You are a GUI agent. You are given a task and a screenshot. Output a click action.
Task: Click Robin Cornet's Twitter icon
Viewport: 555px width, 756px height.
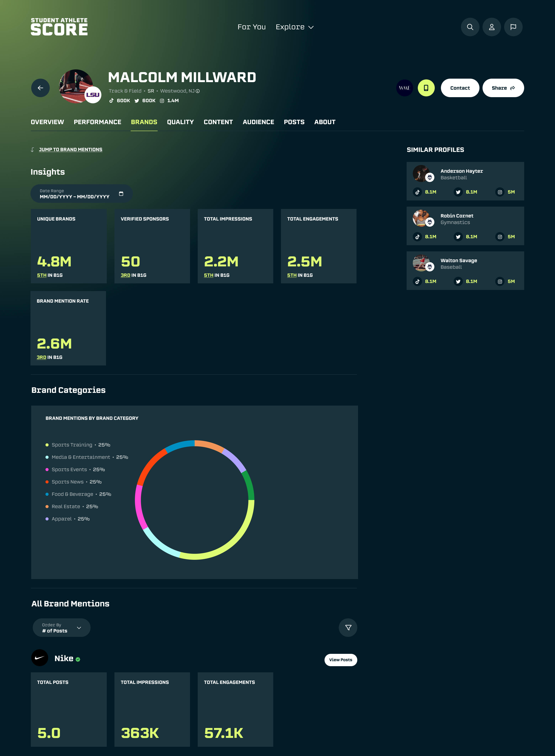[458, 237]
